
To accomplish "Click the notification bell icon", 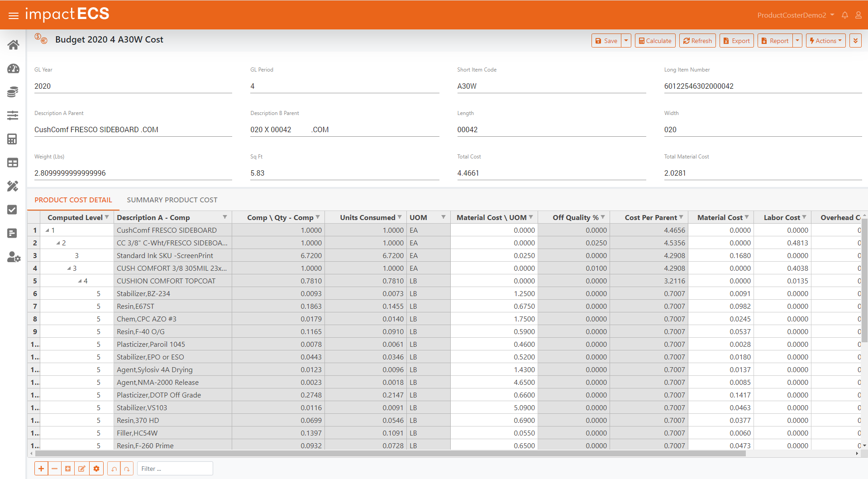I will (x=844, y=15).
